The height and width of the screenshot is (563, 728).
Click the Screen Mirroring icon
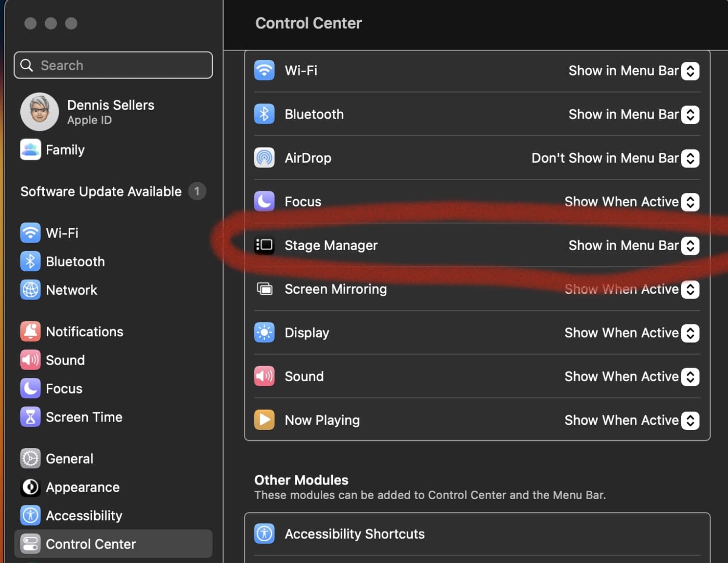point(264,289)
